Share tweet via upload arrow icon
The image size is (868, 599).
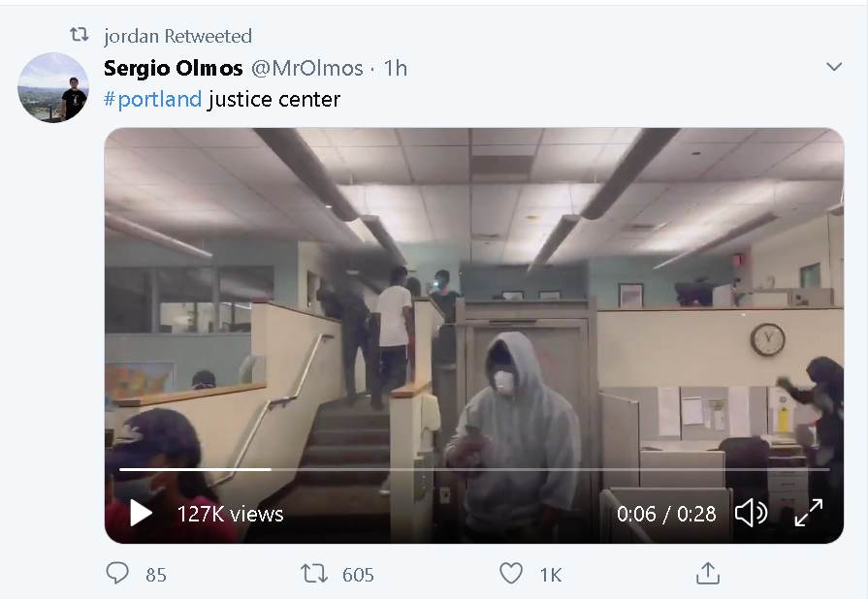pyautogui.click(x=707, y=573)
